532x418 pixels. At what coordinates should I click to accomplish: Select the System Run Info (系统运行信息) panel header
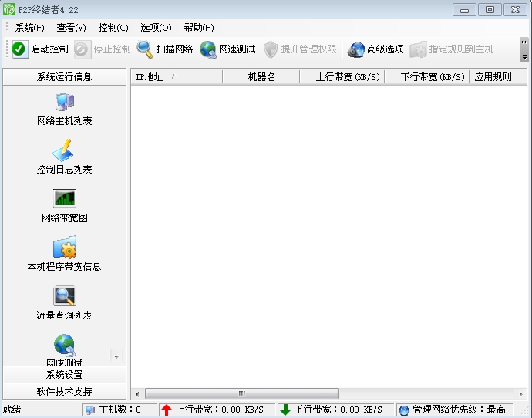point(65,77)
